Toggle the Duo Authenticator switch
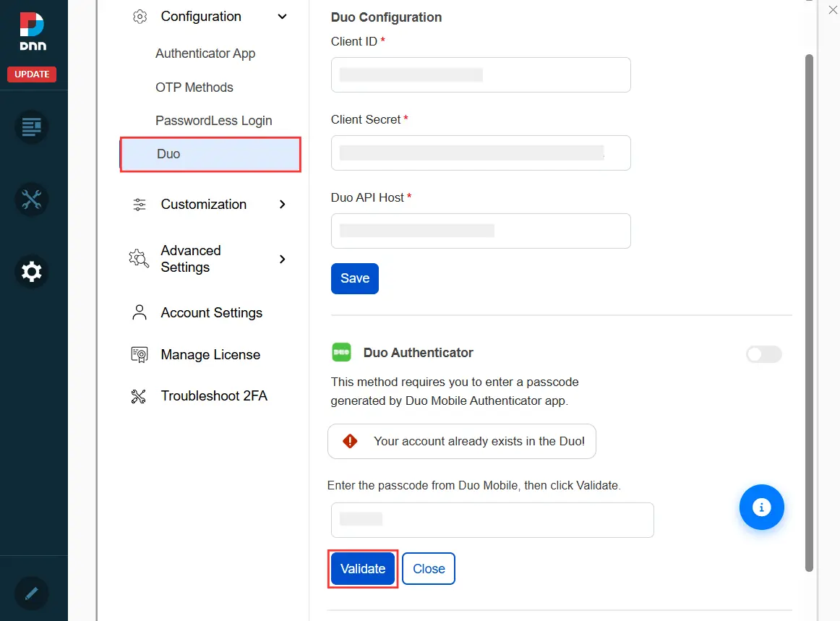Viewport: 840px width, 621px height. point(764,354)
